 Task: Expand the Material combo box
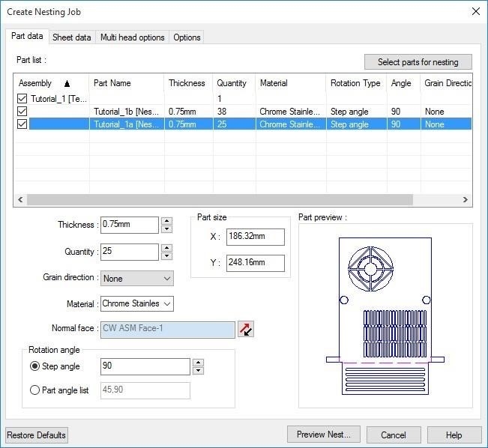[x=137, y=303]
